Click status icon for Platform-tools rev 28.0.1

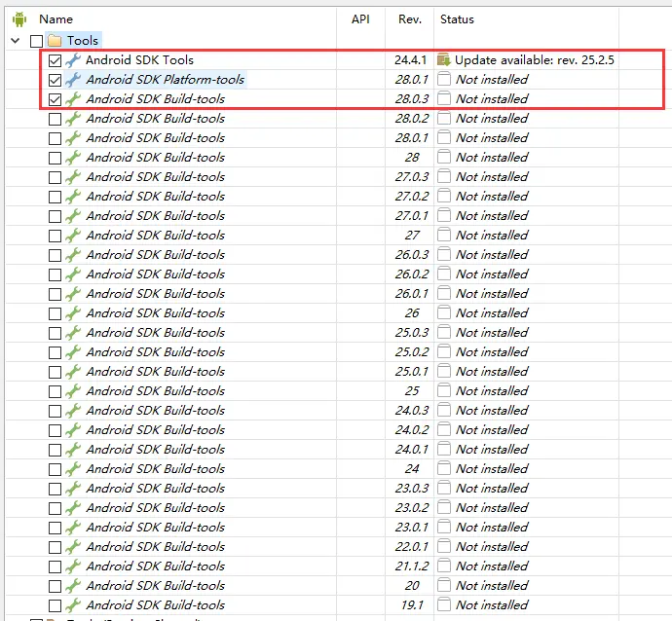(444, 80)
